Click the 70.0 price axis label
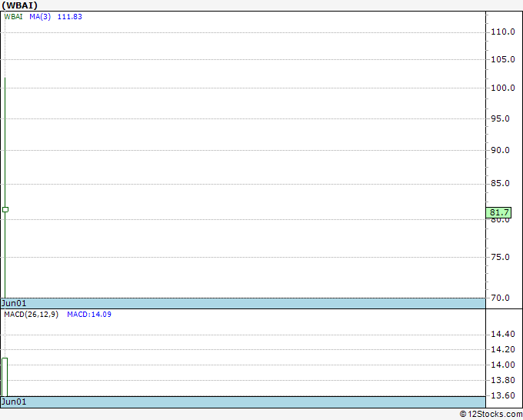This screenshot has width=523, height=420. coord(500,298)
